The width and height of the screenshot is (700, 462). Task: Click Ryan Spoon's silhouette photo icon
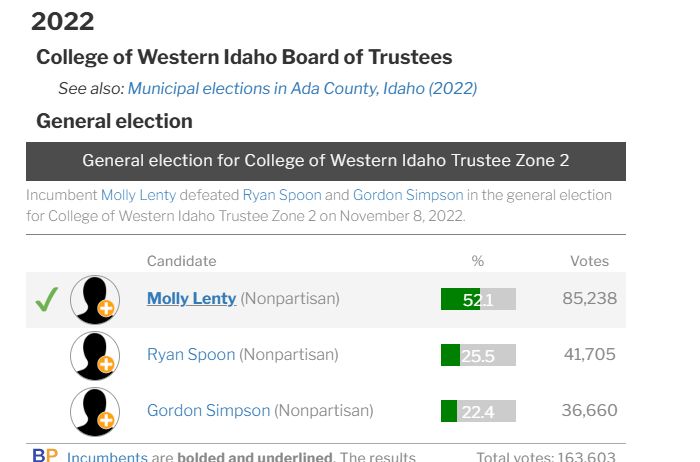click(x=94, y=355)
